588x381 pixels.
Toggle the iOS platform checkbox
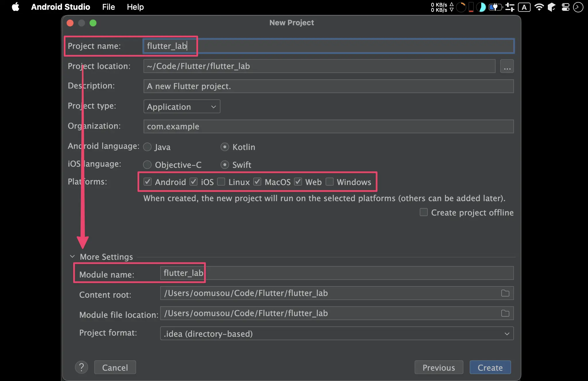(194, 182)
